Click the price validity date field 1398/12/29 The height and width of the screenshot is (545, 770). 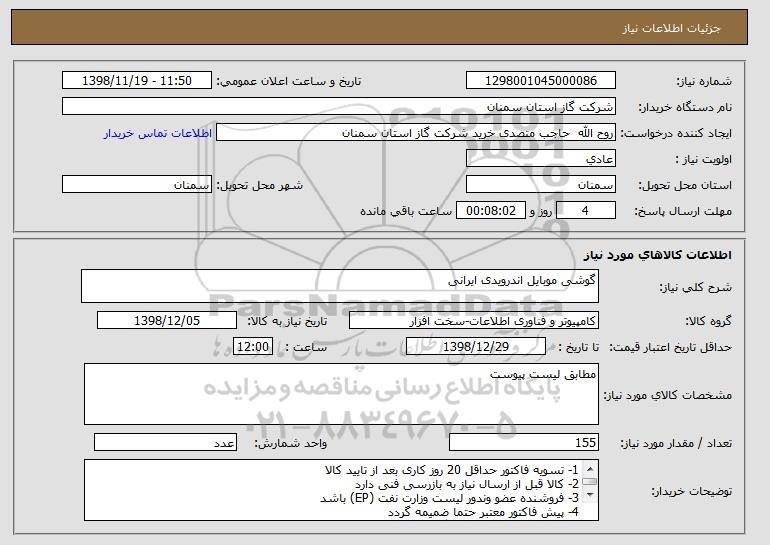(476, 347)
